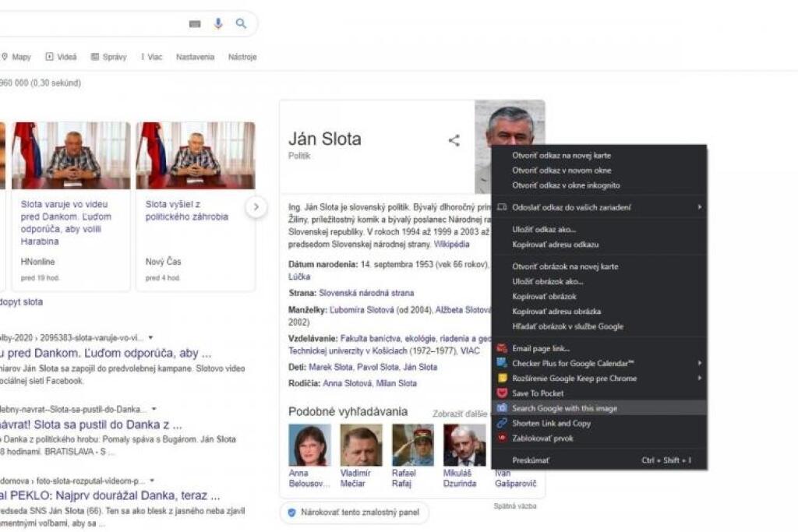Click Nárokovať tento znalostný panel button
Viewport: 798px width, 532px height.
(x=355, y=513)
